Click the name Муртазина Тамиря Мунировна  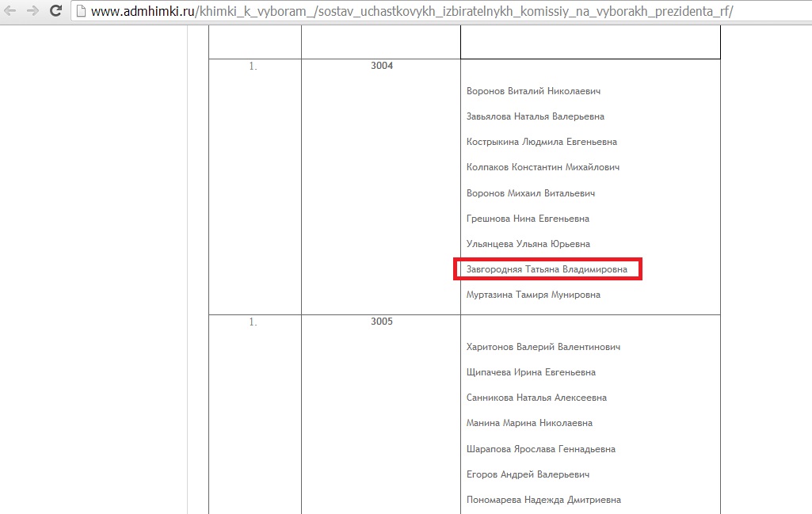click(x=533, y=295)
